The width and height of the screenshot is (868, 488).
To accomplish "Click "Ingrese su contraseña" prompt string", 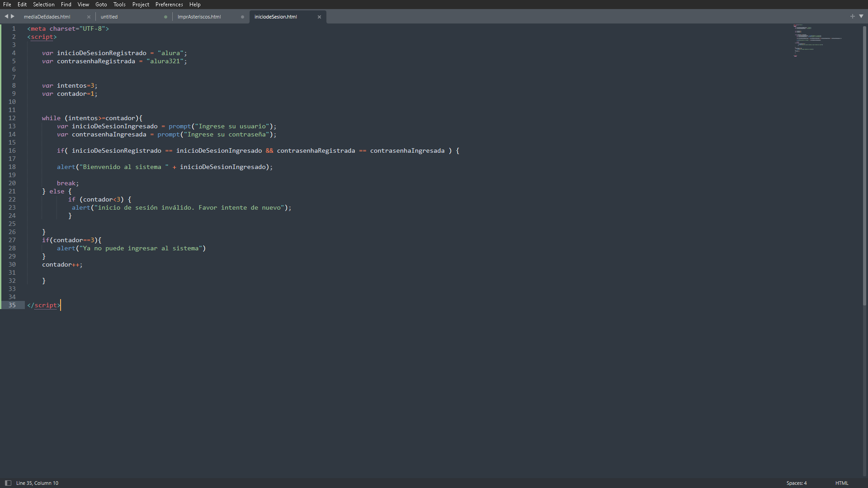I will [226, 134].
